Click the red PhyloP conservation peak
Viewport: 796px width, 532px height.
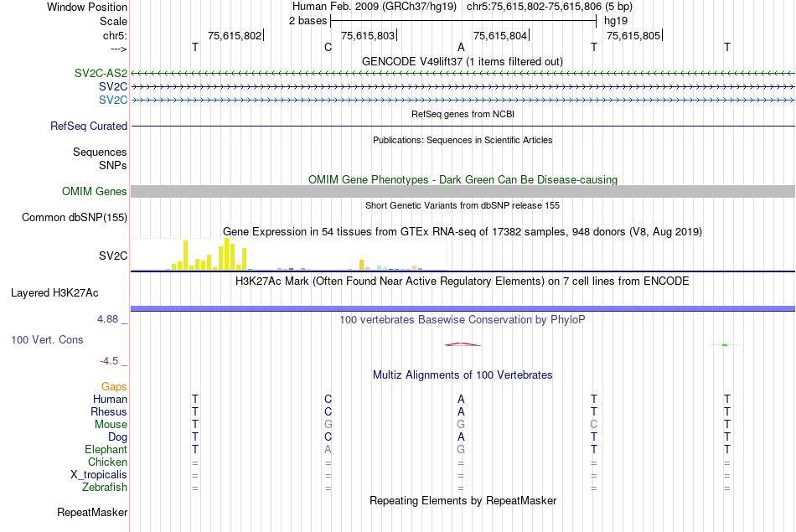[463, 344]
